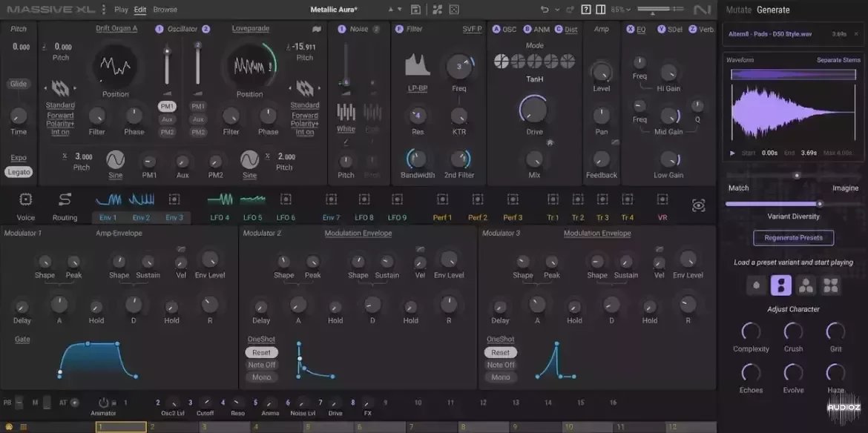Image resolution: width=868 pixels, height=433 pixels.
Task: Open Modulator 1 Gate trigger mode menu
Action: click(x=22, y=339)
